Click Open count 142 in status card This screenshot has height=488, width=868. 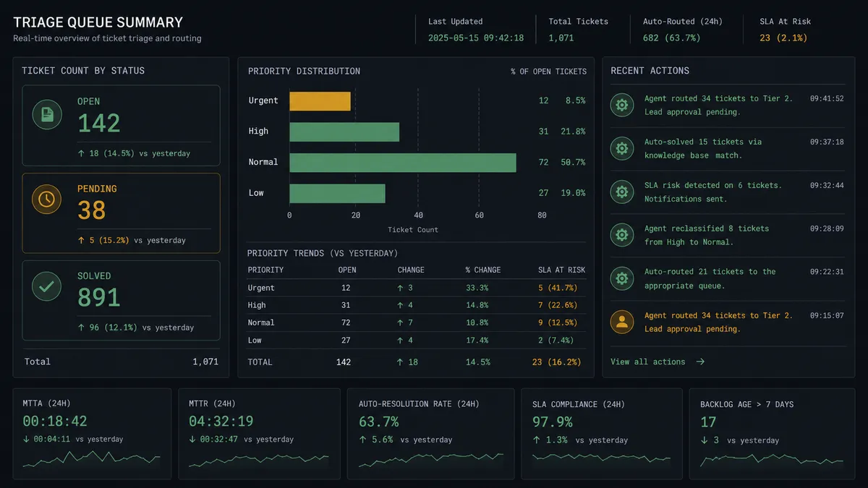(98, 124)
